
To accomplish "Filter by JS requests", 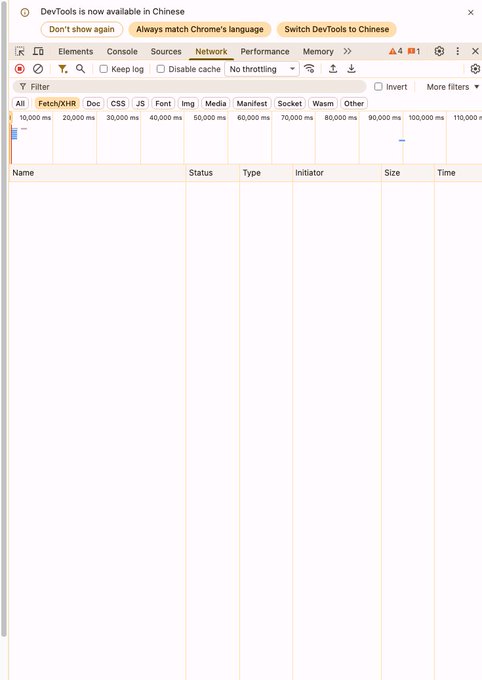I will pos(140,104).
